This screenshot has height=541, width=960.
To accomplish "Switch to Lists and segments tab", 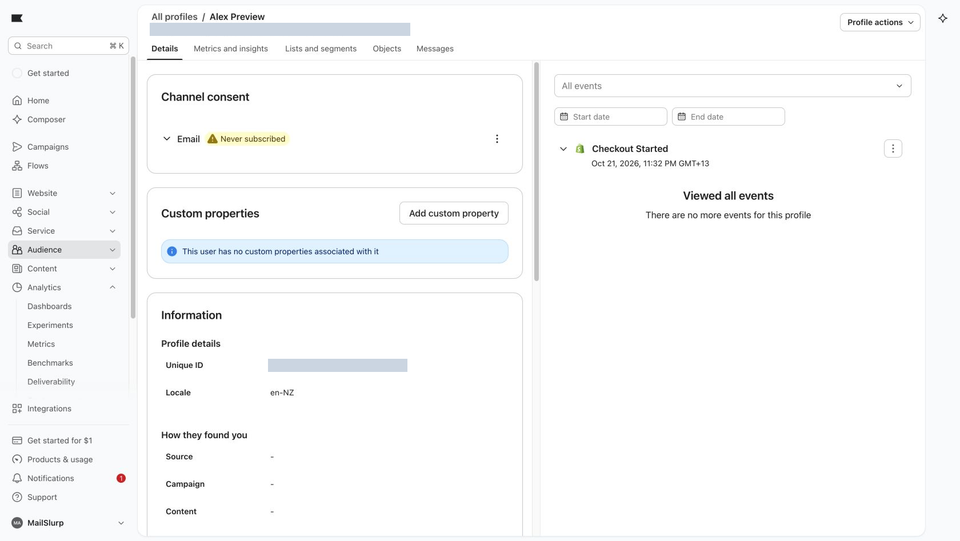I will point(321,49).
